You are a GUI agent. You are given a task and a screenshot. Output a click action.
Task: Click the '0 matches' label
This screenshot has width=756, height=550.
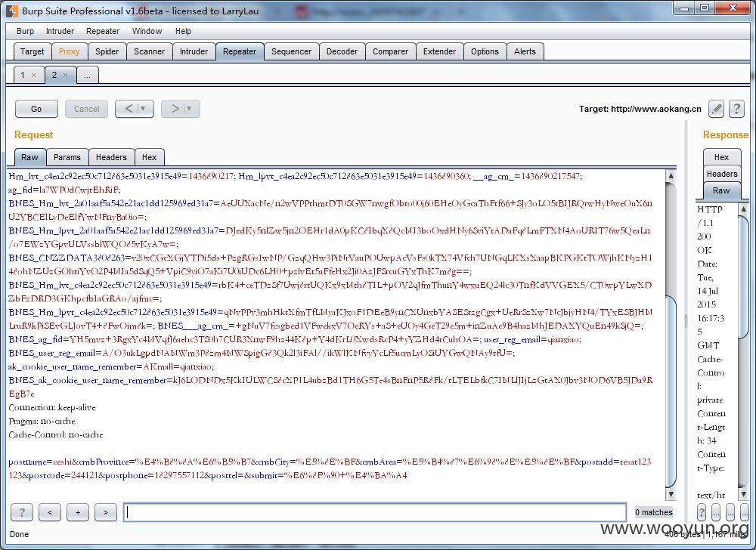[x=653, y=512]
